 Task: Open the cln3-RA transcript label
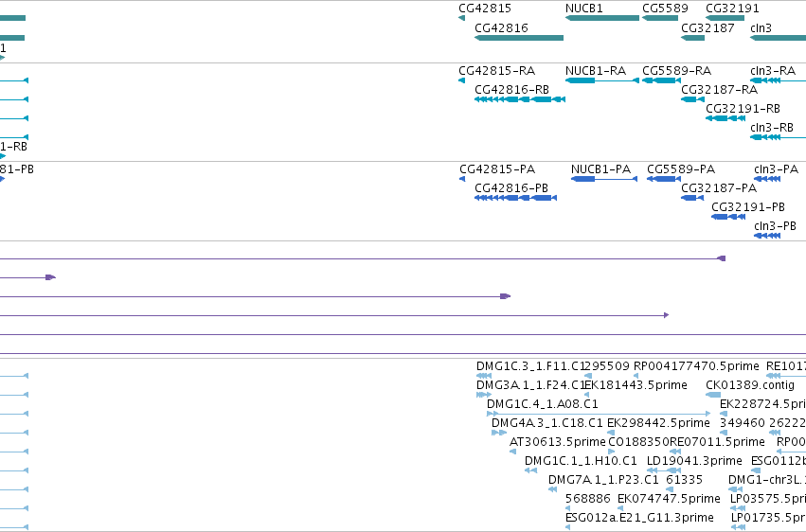coord(773,70)
